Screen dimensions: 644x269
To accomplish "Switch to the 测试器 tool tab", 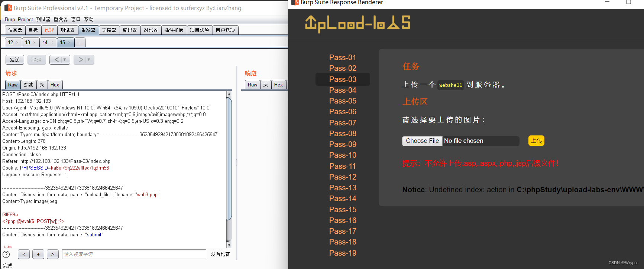I will 67,30.
